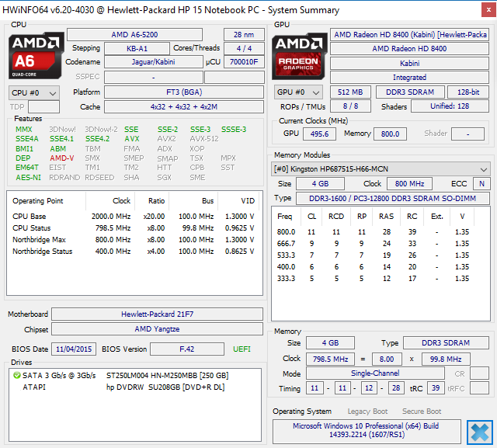
Task: Open the GPU #0 selector dropdown
Action: click(x=298, y=92)
